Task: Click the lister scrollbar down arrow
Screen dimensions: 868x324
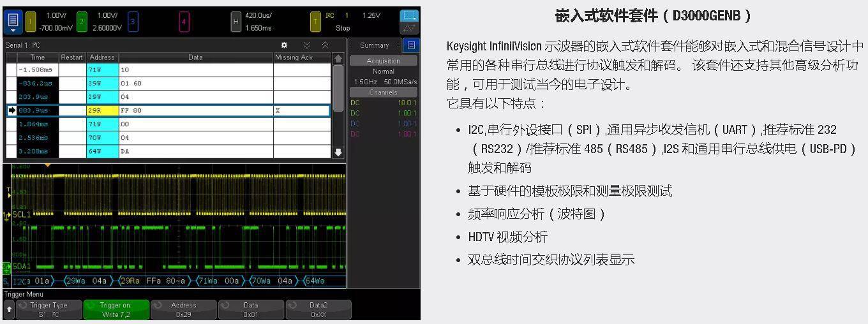Action: click(338, 152)
